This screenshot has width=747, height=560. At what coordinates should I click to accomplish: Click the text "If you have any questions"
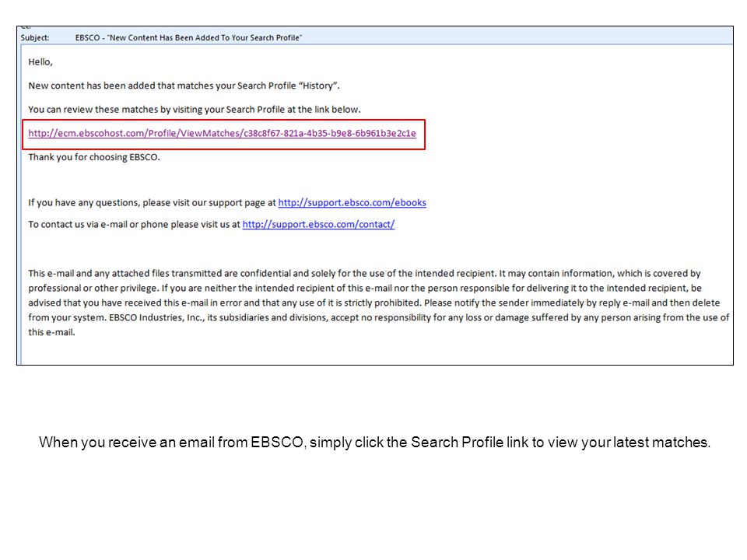tap(84, 203)
